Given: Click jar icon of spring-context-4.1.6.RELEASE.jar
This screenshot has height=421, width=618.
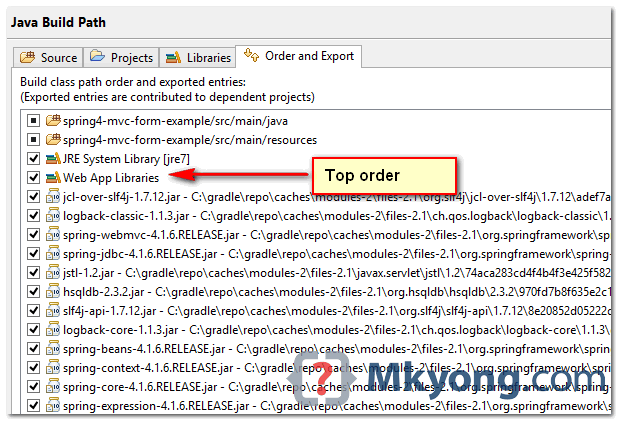Looking at the screenshot, I should coord(53,367).
